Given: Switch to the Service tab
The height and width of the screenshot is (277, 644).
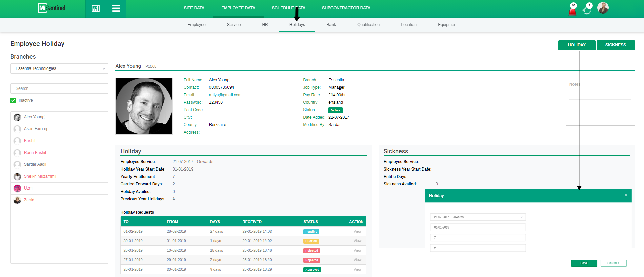Looking at the screenshot, I should [x=234, y=25].
